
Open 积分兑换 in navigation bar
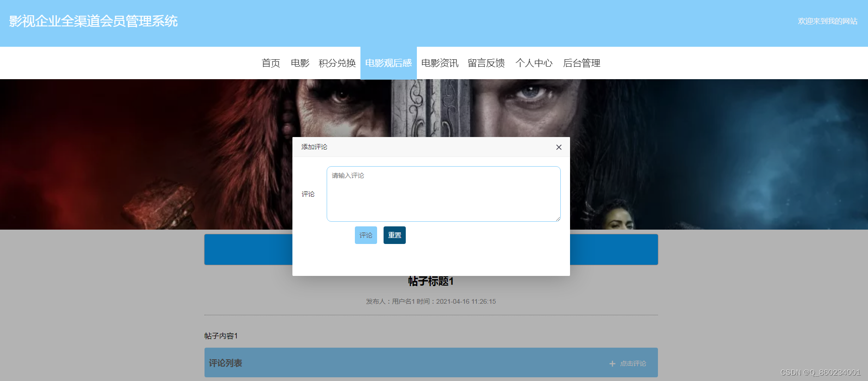(337, 63)
